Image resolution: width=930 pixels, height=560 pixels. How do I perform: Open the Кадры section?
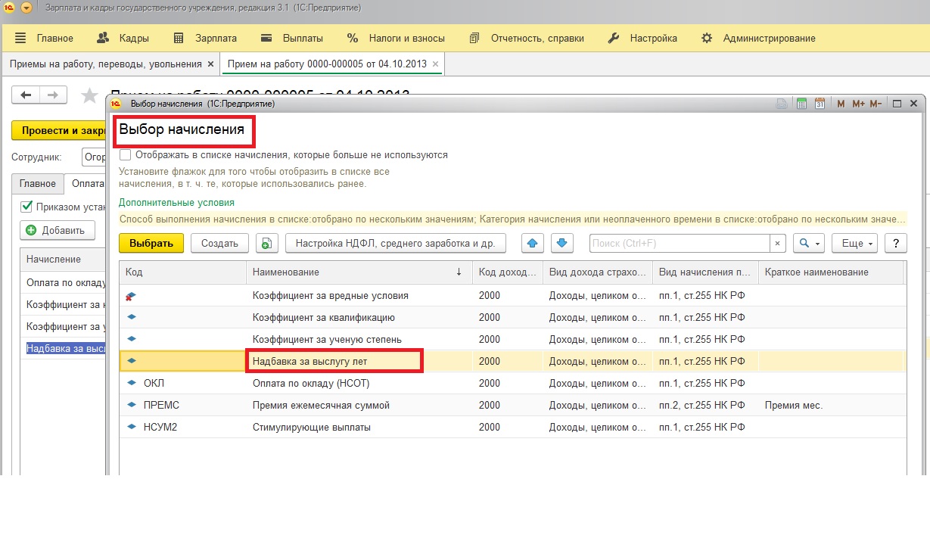(x=123, y=38)
